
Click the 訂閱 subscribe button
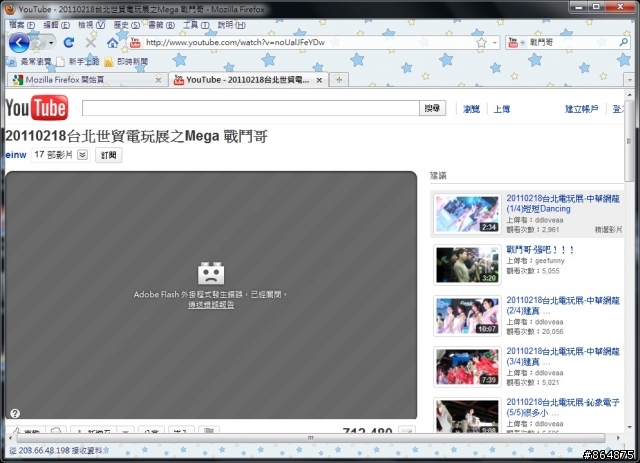(x=109, y=155)
